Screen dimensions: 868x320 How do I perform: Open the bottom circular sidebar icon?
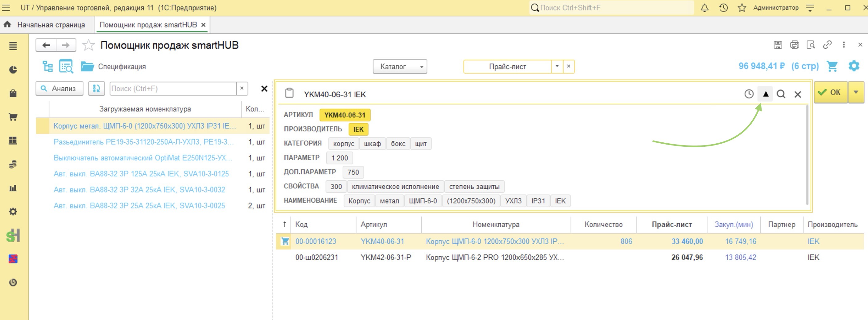(13, 282)
